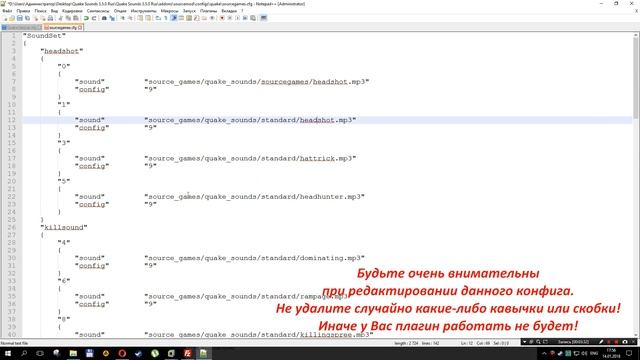Click the headhunter.mp3 path on line 22
Viewport: 640px width, 360px height.
[x=254, y=197]
